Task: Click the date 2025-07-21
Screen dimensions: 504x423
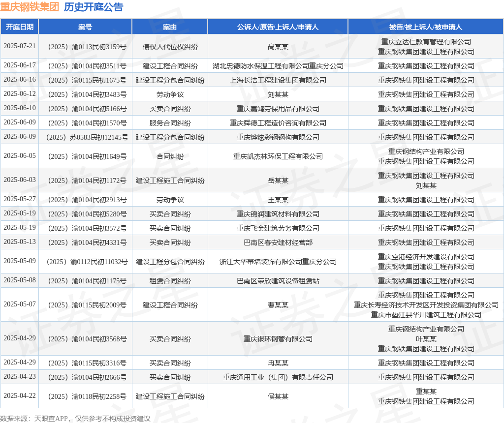Action: click(x=20, y=46)
